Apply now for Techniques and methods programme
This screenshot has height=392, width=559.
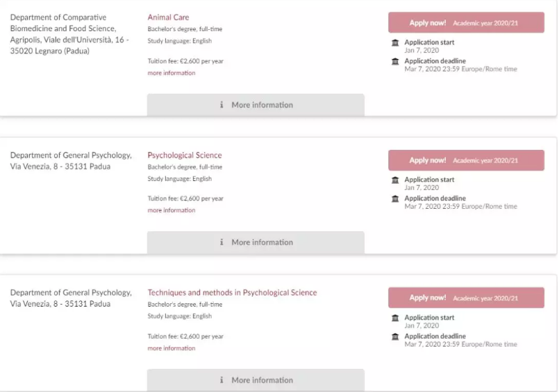click(466, 298)
